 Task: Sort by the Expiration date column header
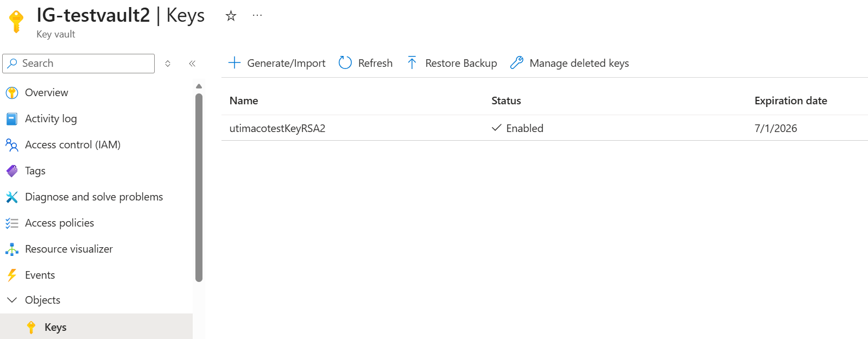(790, 101)
